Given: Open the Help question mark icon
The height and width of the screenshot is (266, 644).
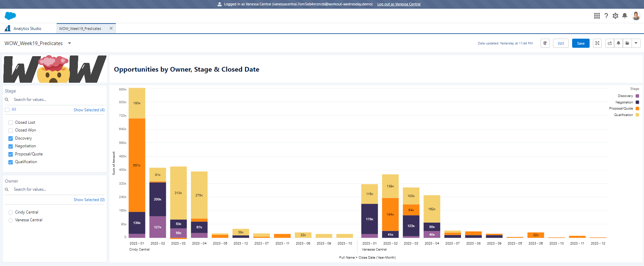Looking at the screenshot, I should [x=606, y=16].
